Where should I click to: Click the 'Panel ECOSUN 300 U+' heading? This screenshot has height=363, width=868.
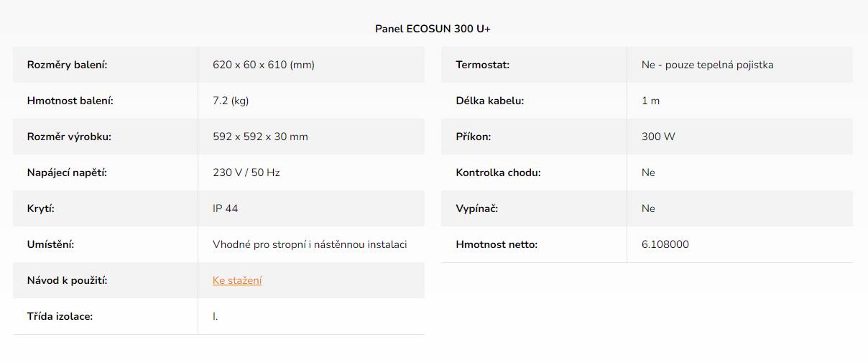pos(433,29)
